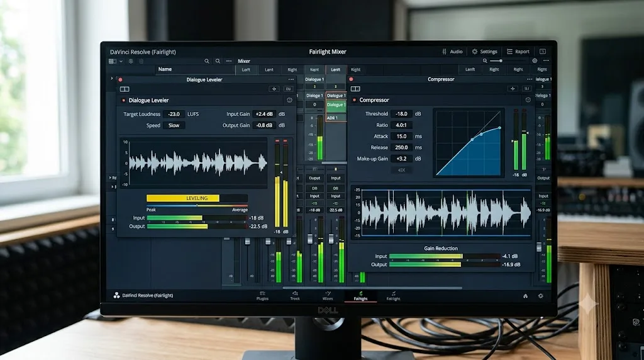Viewport: 644px width, 360px height.
Task: Click the Ouput button in mixer strip
Action: (x=314, y=178)
